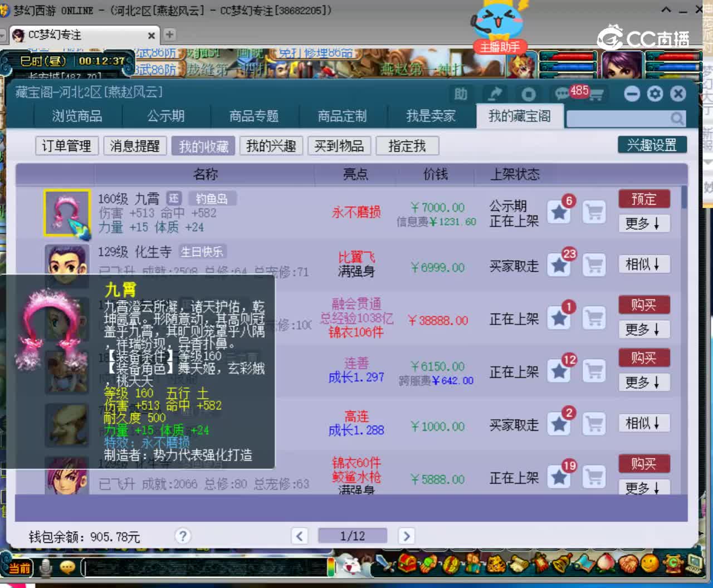Select 我的藏宝阁 tab

[520, 116]
